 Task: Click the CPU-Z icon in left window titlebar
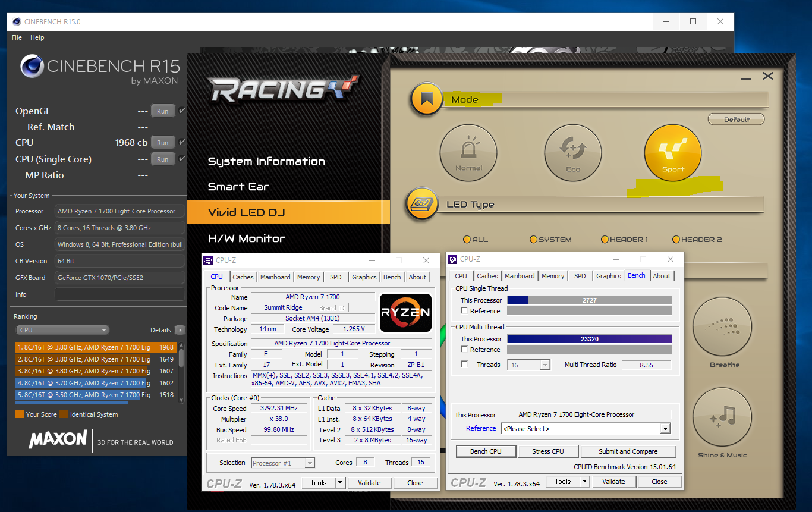pyautogui.click(x=208, y=260)
